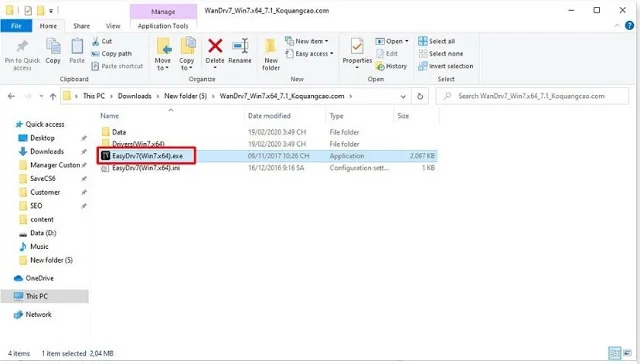Screen dimensions: 640x364
Task: Click the Forward navigation arrow
Action: point(28,96)
